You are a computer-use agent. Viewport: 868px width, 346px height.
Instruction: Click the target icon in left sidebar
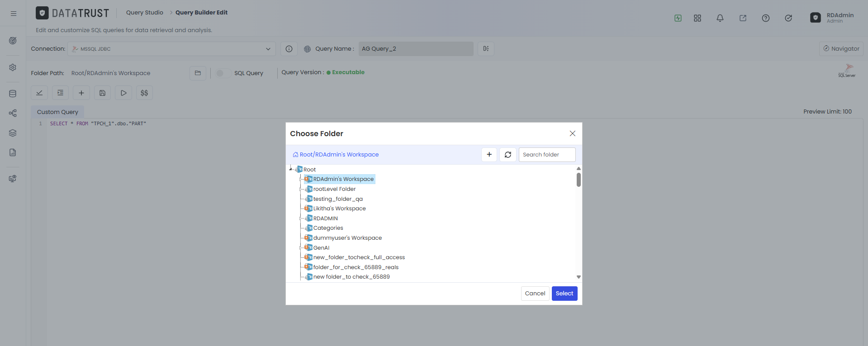point(13,41)
